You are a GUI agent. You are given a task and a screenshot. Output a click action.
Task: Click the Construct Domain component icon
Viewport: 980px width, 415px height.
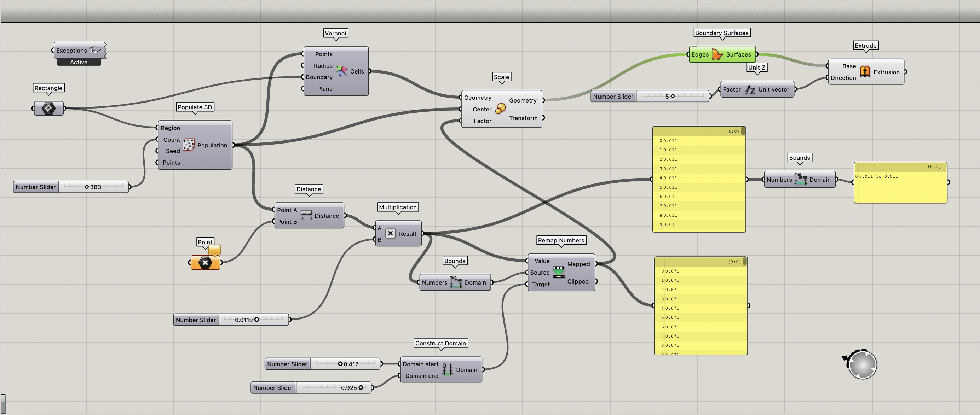(448, 369)
